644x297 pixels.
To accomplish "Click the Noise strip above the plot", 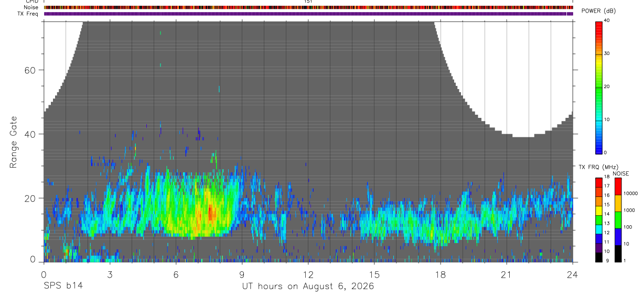I will [308, 7].
